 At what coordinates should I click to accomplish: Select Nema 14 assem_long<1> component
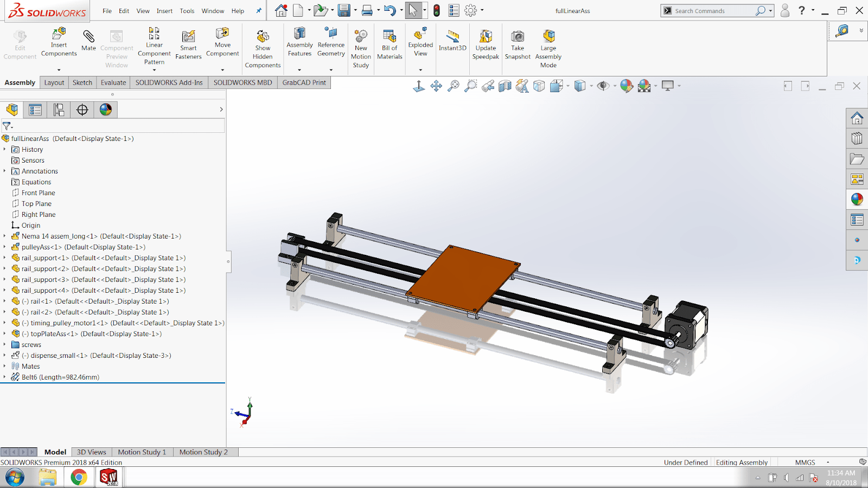tap(101, 236)
